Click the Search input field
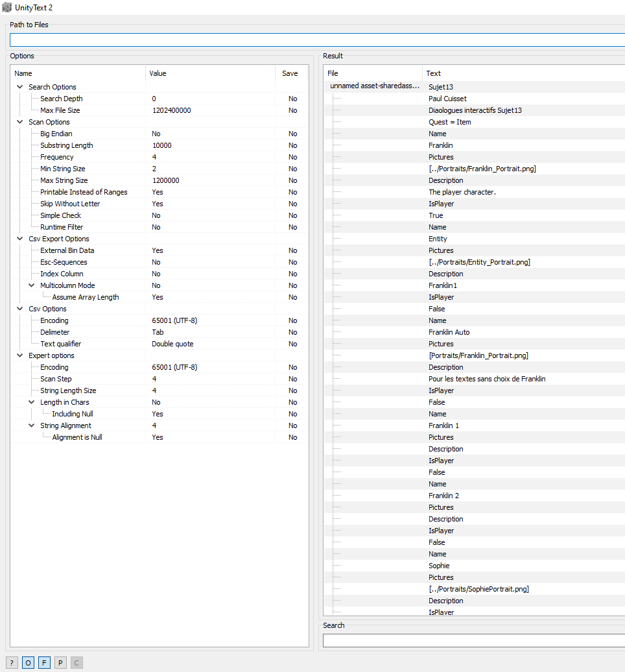The image size is (625, 672). click(x=473, y=640)
